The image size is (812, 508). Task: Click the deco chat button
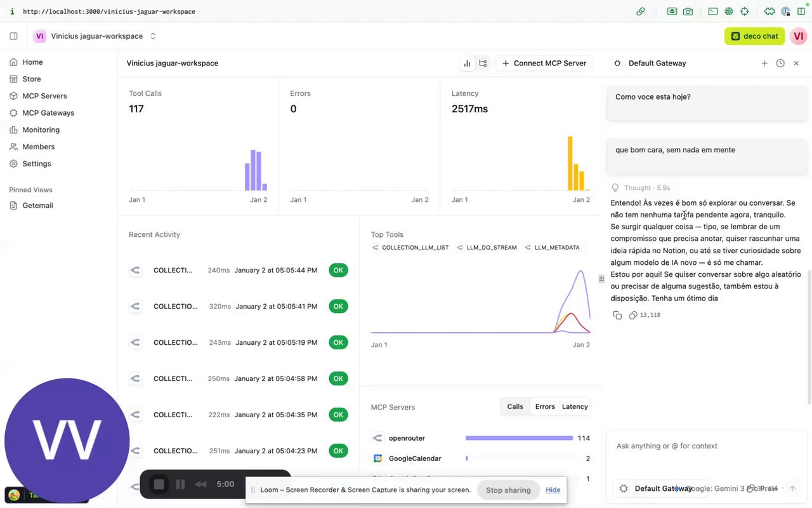coord(754,36)
